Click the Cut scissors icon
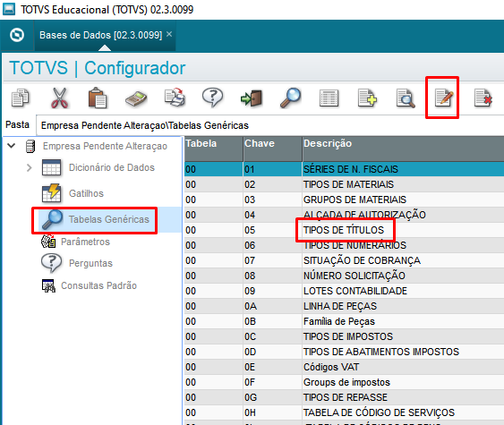Image resolution: width=504 pixels, height=425 pixels. click(x=59, y=98)
